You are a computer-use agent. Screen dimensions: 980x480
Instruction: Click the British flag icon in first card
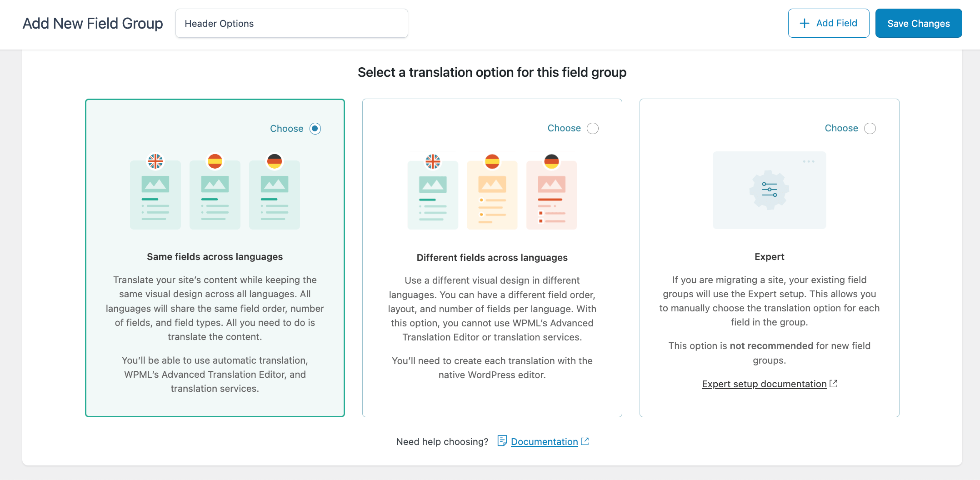tap(155, 161)
